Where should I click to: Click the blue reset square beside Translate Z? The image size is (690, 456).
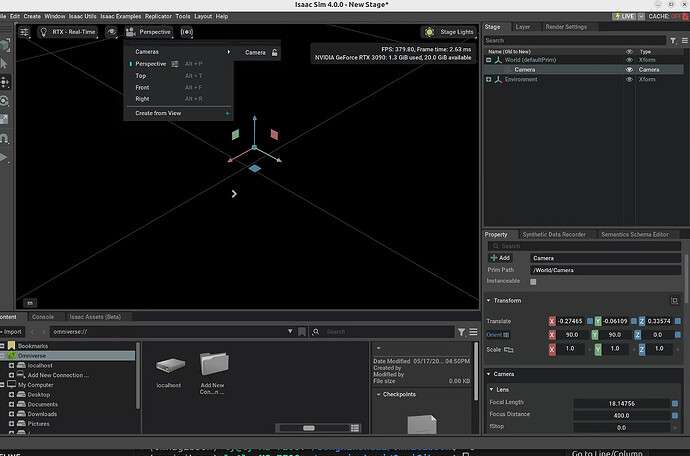678,321
